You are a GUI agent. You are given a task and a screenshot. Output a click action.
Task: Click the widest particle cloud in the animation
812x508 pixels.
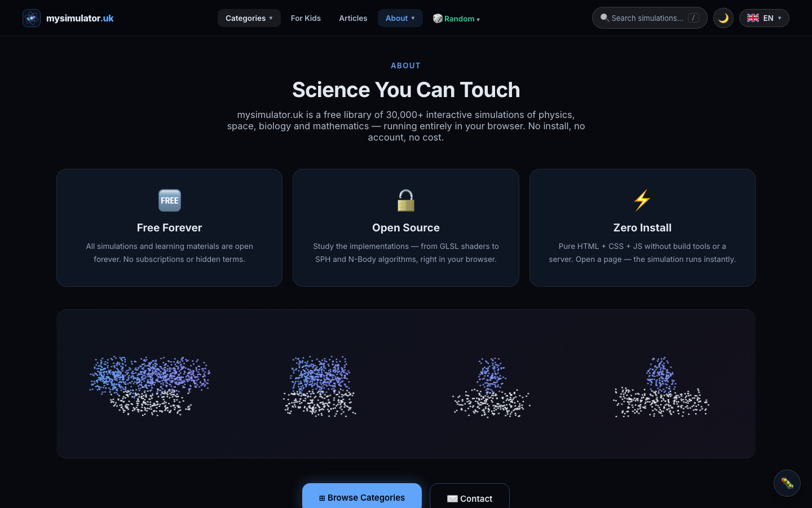150,386
